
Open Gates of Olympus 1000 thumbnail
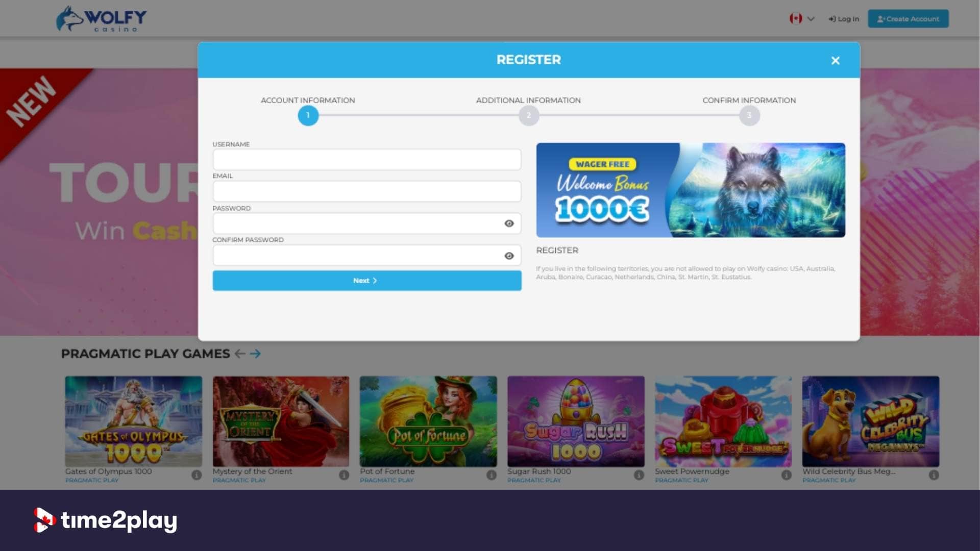[x=133, y=421]
